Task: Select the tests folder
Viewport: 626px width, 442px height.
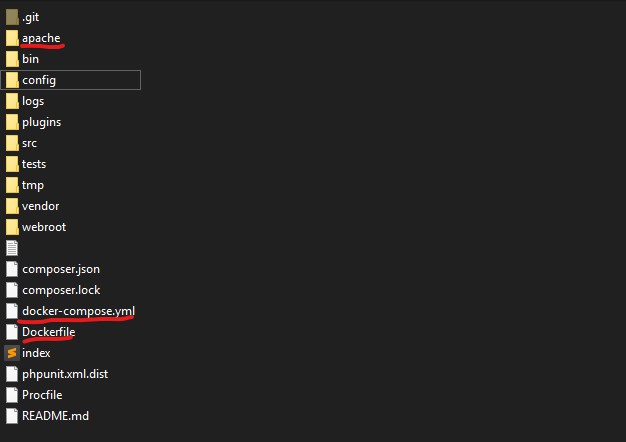Action: [x=33, y=164]
